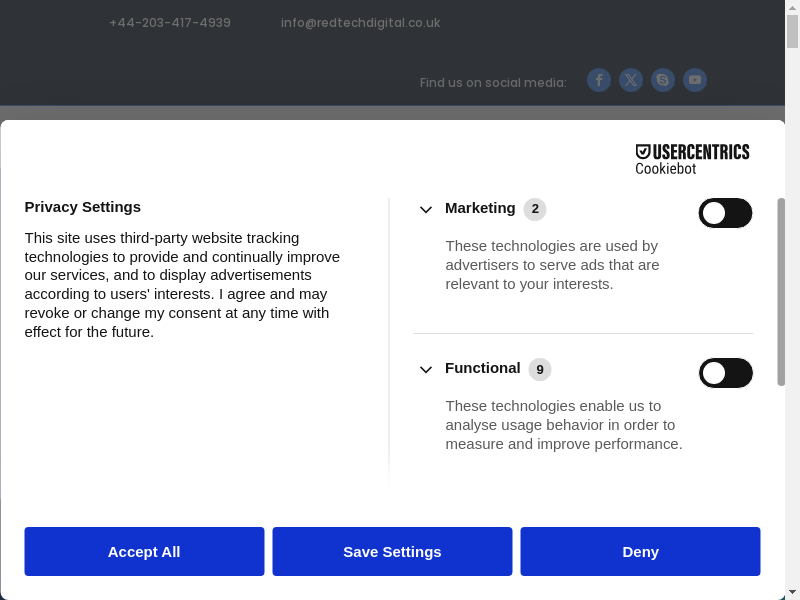Enable the Functional cookies toggle
The image size is (800, 600).
pos(725,373)
